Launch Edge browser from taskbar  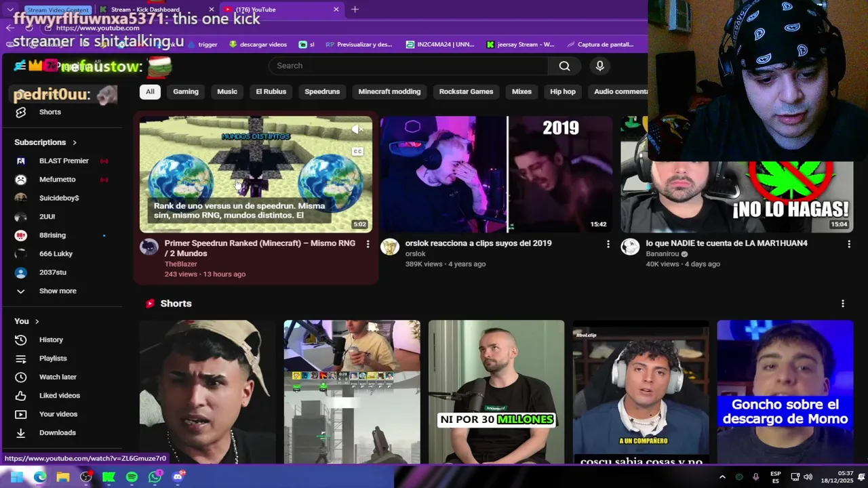pos(40,477)
